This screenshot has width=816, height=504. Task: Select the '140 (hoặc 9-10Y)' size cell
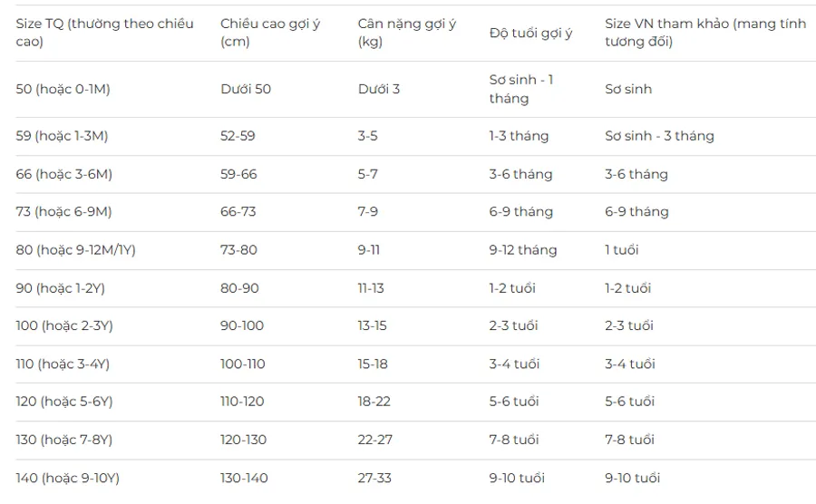pos(68,478)
